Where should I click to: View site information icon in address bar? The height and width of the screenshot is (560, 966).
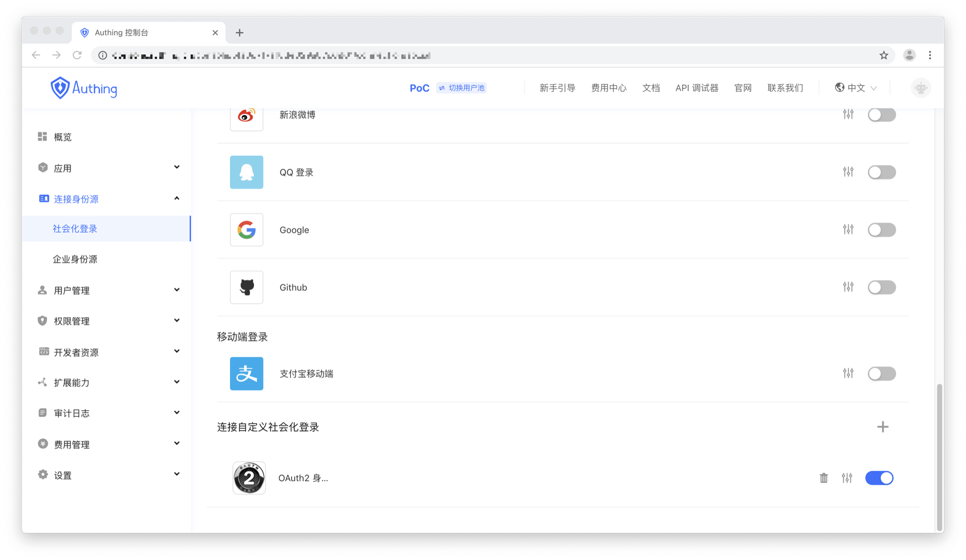pos(103,55)
